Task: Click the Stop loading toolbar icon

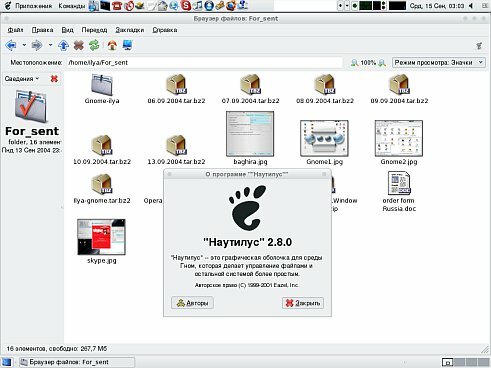Action: (x=79, y=45)
